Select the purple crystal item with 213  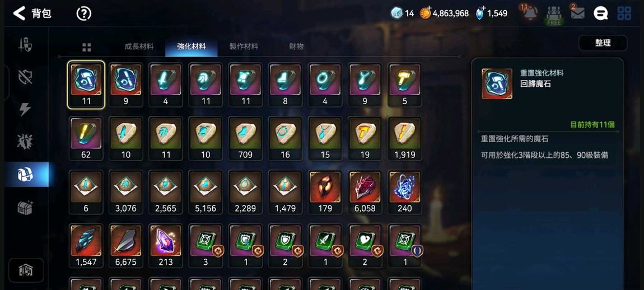[166, 246]
